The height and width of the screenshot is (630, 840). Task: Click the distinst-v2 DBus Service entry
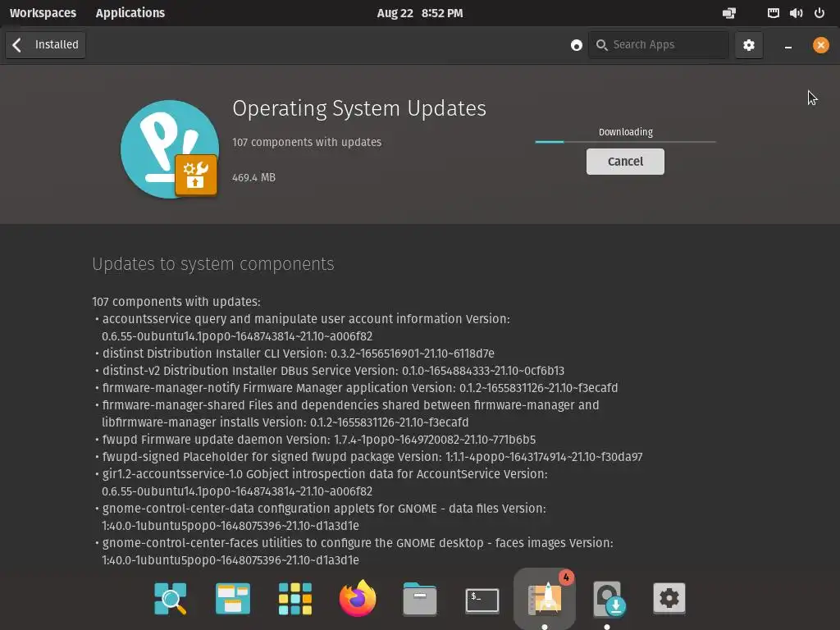click(x=330, y=371)
